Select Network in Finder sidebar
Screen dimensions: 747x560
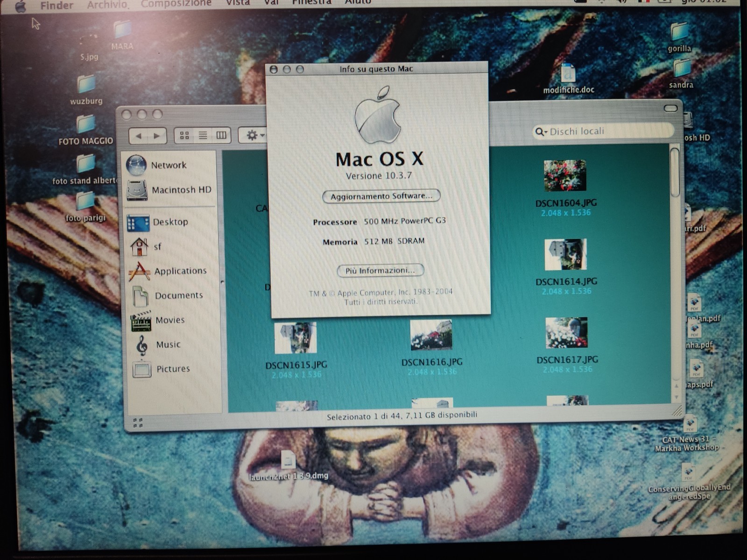[156, 165]
